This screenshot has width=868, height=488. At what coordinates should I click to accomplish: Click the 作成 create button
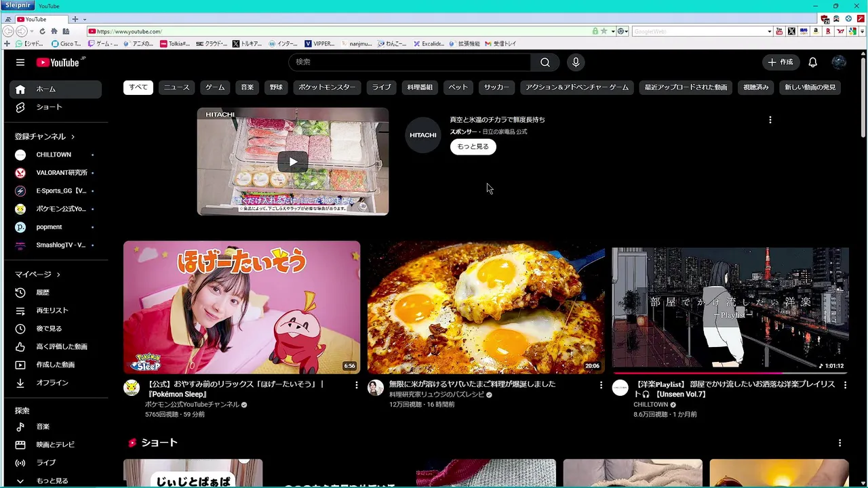pyautogui.click(x=780, y=62)
